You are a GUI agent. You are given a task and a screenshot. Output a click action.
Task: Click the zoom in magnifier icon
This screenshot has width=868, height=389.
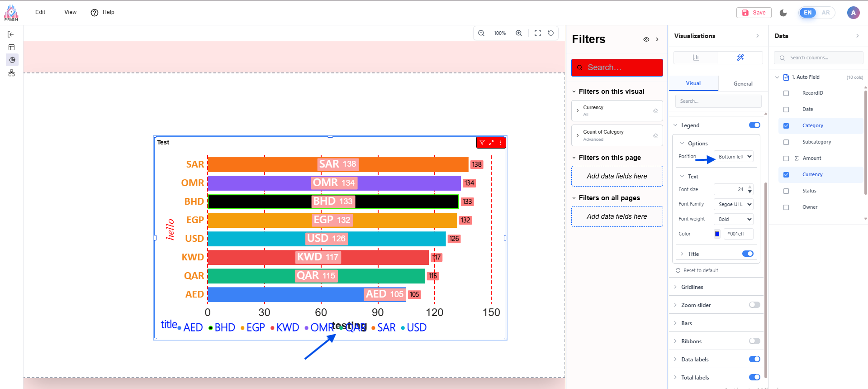pos(519,33)
